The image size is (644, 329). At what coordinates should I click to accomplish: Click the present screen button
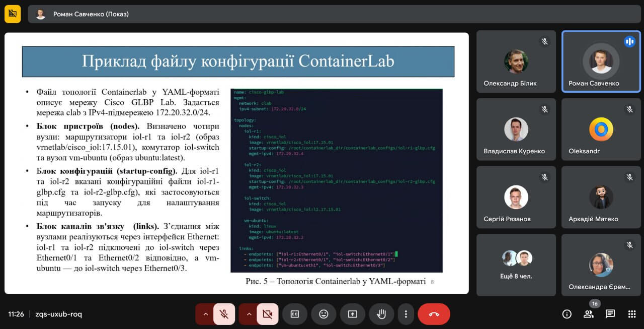[x=353, y=314]
